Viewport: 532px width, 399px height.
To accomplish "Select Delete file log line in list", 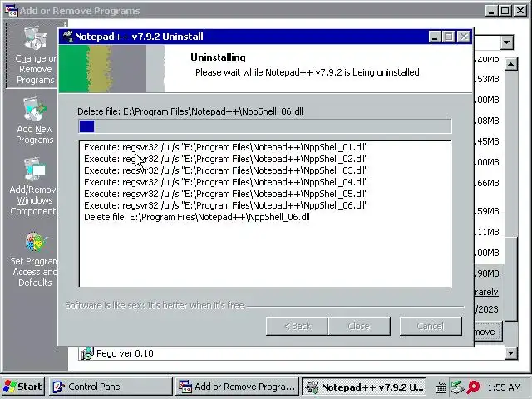I will coord(197,217).
